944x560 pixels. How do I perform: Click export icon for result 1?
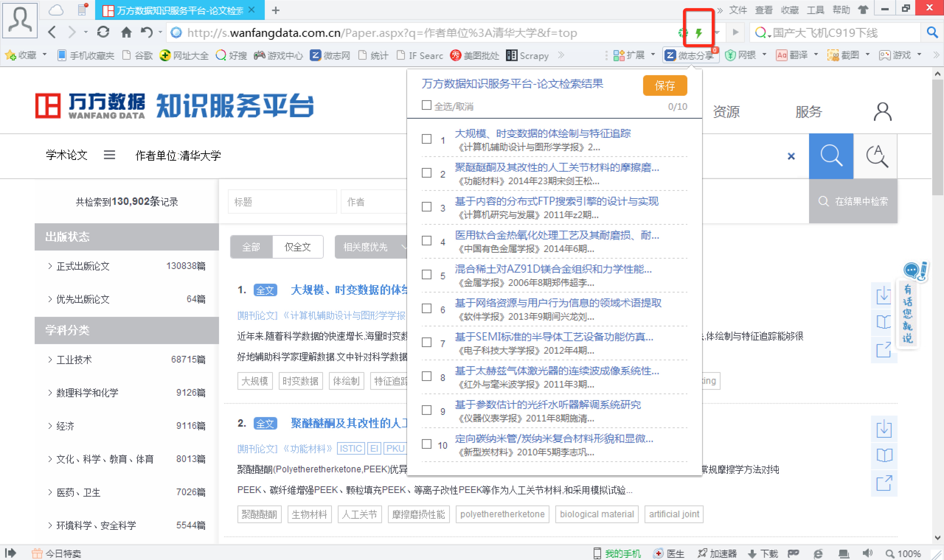[x=884, y=349]
